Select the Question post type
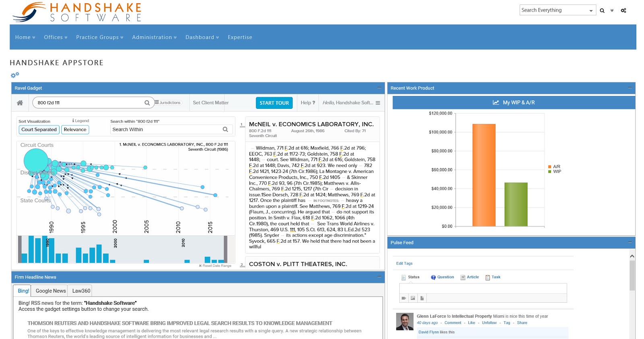 (442, 277)
